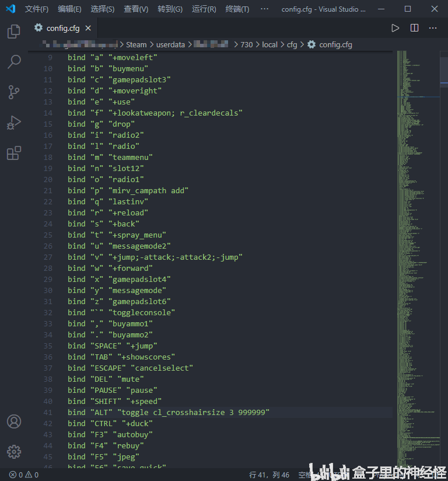Click the text 'r_cleardecals' on line 14
Screen dimensions: 448x481
tap(209, 113)
